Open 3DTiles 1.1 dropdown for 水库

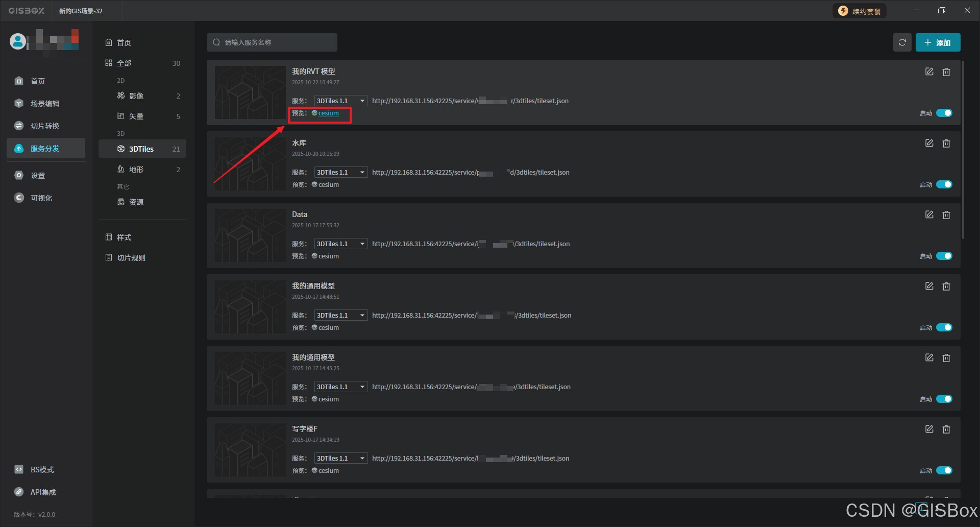[x=340, y=173]
